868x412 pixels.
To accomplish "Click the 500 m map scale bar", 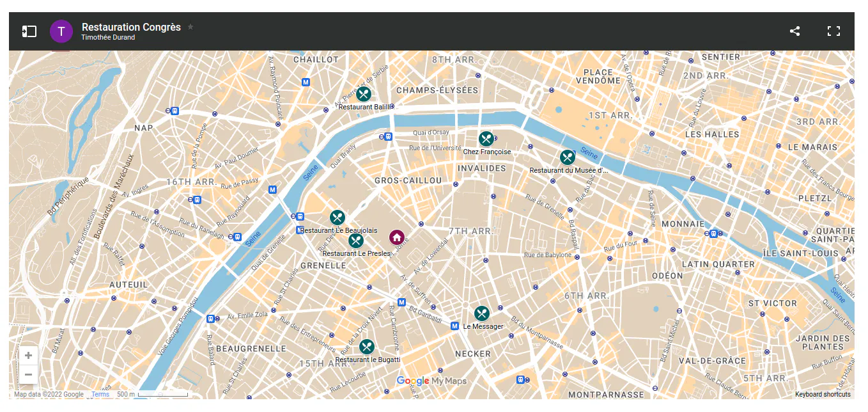I will pyautogui.click(x=163, y=395).
